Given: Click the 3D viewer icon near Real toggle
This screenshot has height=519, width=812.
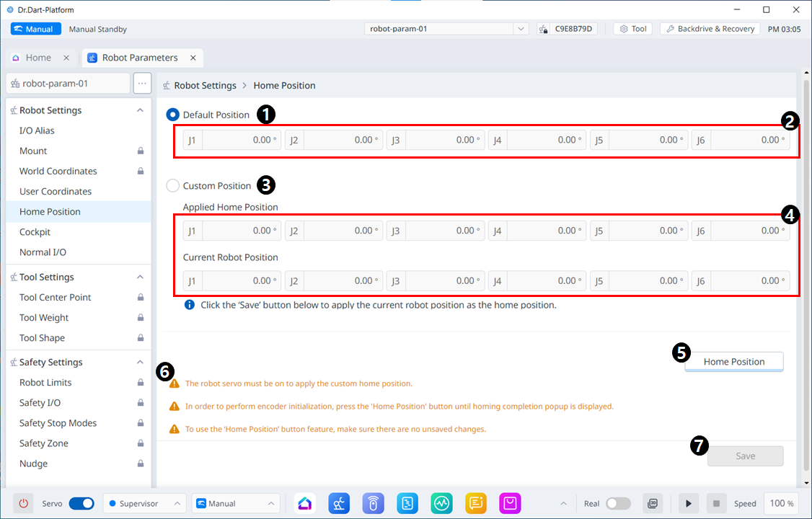Looking at the screenshot, I should pyautogui.click(x=652, y=503).
